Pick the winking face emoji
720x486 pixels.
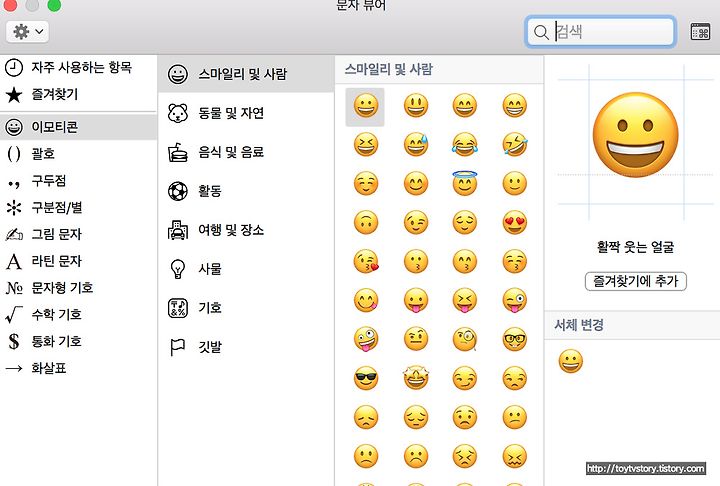click(416, 223)
